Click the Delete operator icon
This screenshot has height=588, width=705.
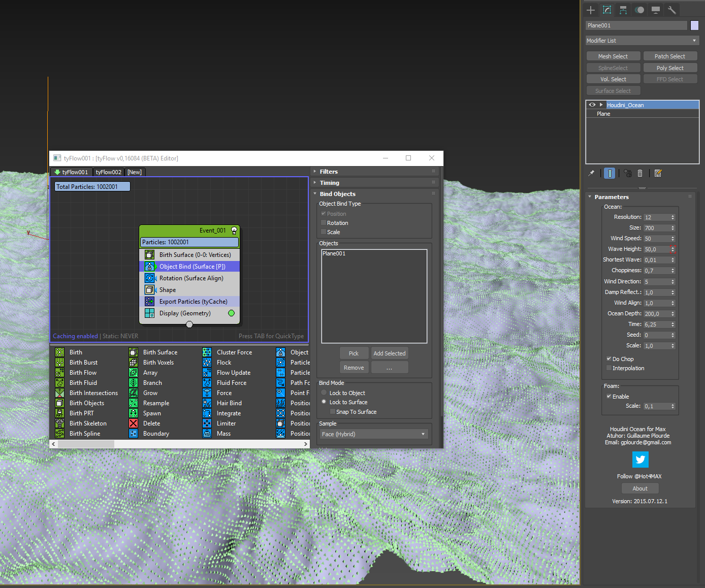pos(133,423)
